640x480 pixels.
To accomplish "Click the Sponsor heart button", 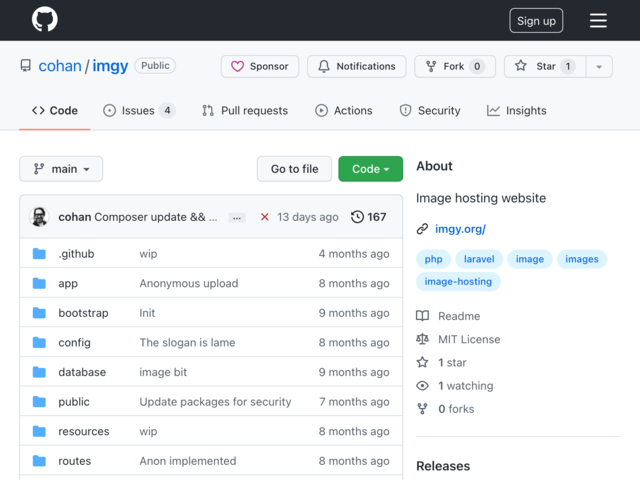I will coord(260,66).
